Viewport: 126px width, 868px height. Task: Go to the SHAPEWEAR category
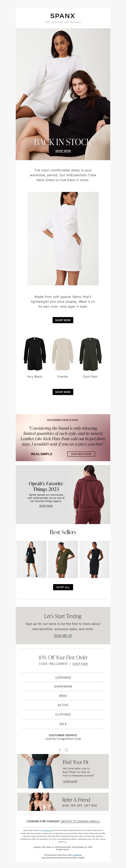pos(63,686)
